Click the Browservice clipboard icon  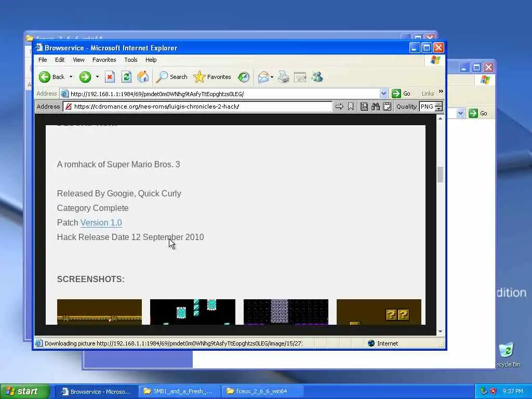[387, 107]
